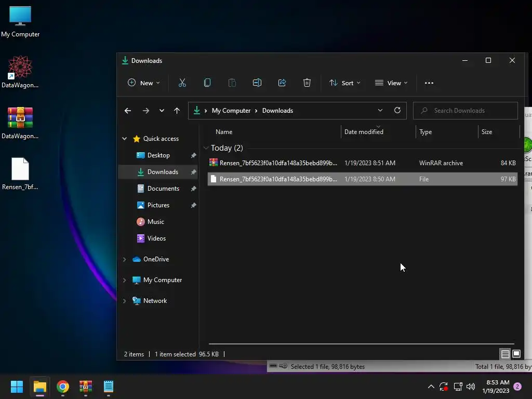Click the Share icon in toolbar
The height and width of the screenshot is (399, 532).
tap(282, 83)
